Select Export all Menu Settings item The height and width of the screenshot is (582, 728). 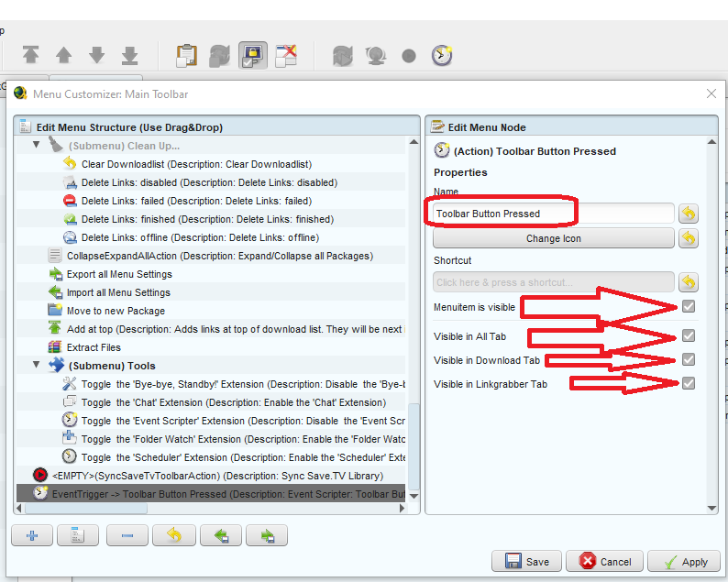click(x=119, y=274)
